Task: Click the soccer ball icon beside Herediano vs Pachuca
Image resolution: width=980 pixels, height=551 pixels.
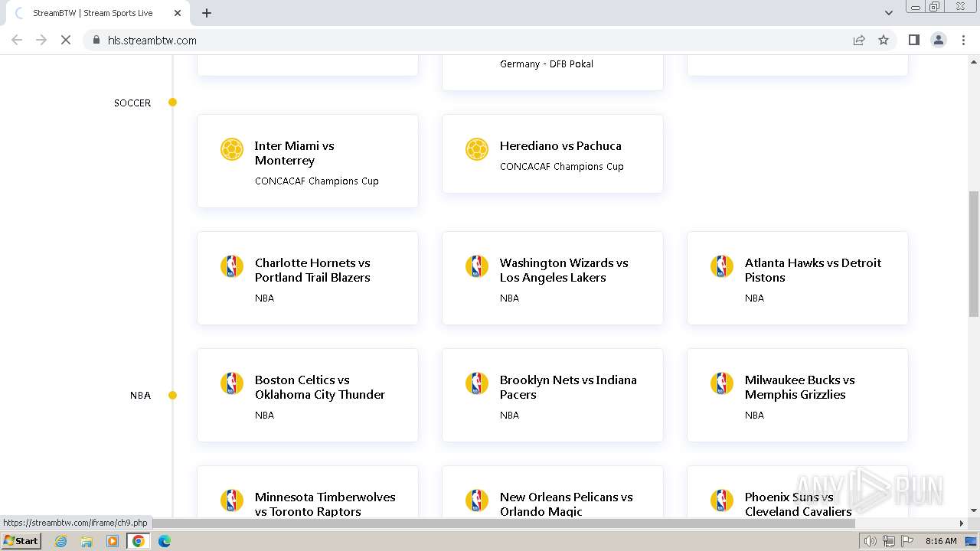Action: 477,149
